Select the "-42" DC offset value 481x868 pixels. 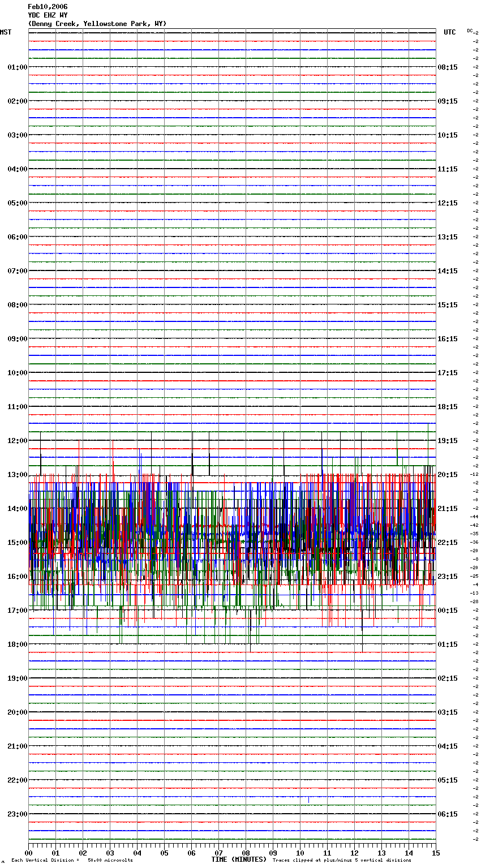pyautogui.click(x=474, y=525)
